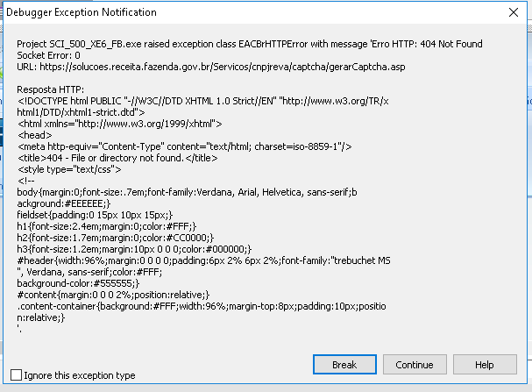The width and height of the screenshot is (532, 392).
Task: Click the '404 - File or directory not found' title line
Action: [x=117, y=158]
